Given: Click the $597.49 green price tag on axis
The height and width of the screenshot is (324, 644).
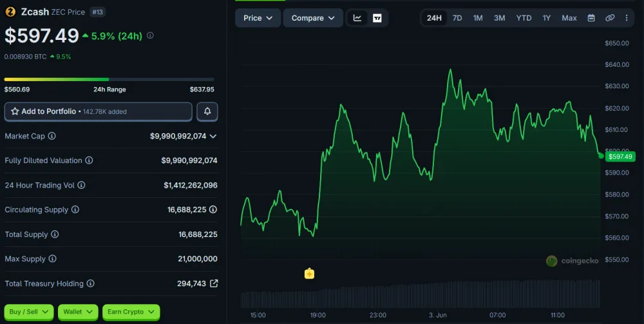Looking at the screenshot, I should click(x=620, y=157).
